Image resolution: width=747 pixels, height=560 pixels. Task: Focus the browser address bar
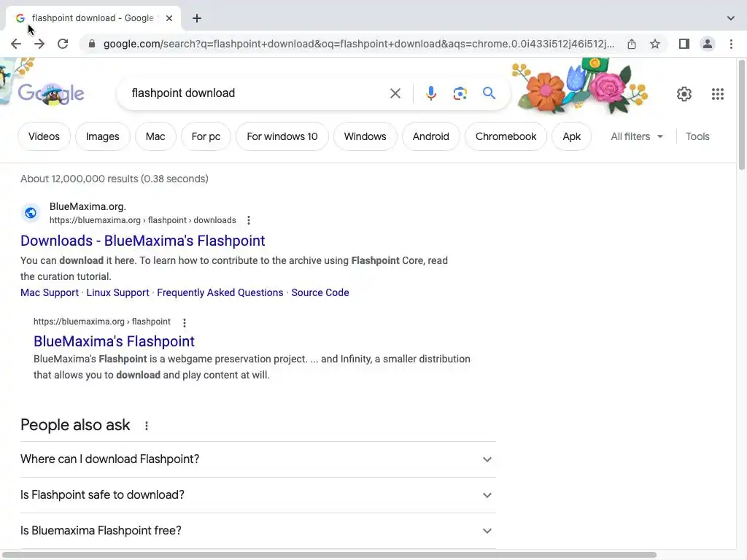point(359,44)
